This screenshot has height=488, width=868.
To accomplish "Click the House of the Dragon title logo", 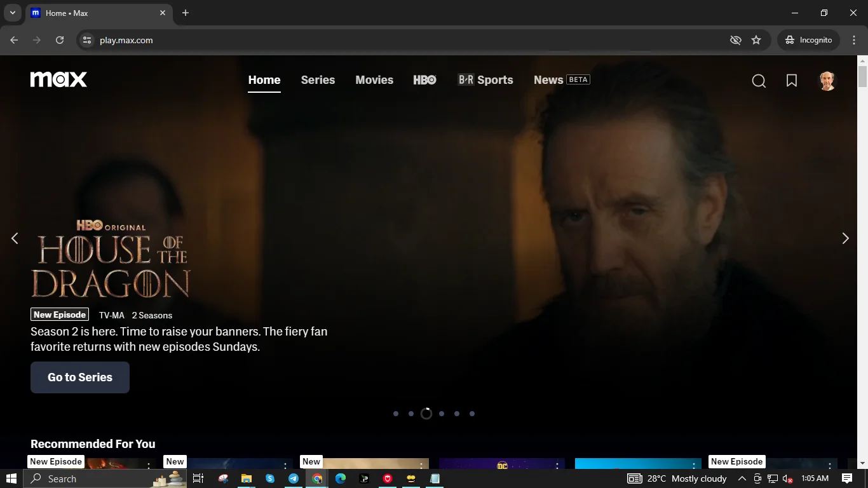I will click(111, 259).
